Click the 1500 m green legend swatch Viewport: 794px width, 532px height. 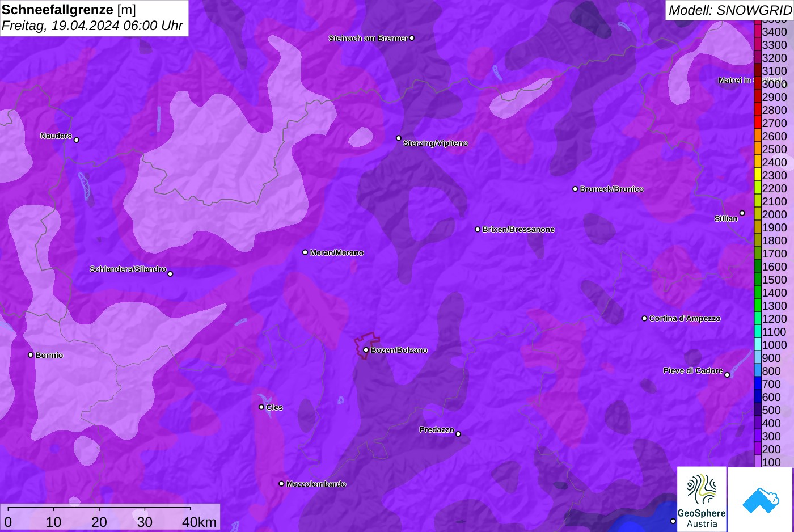(758, 279)
